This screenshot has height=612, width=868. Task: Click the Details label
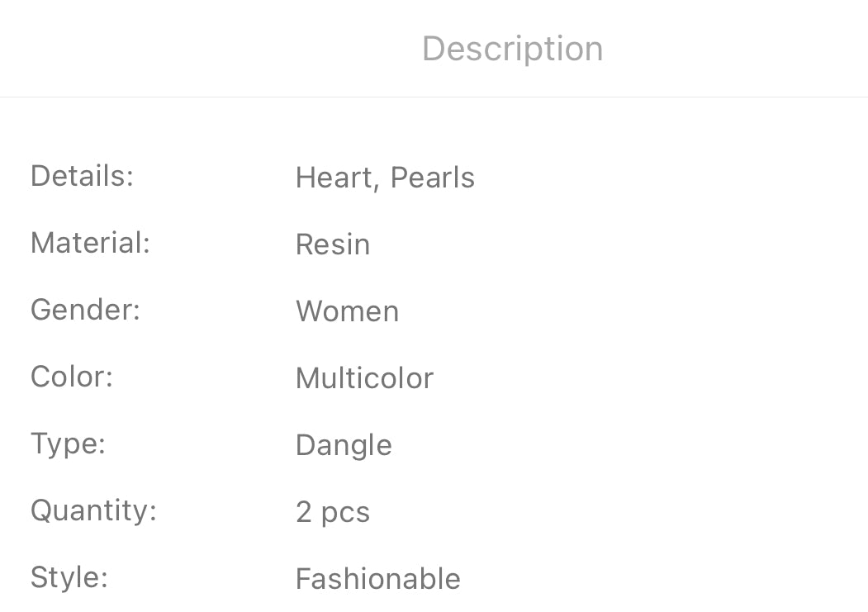tap(82, 176)
